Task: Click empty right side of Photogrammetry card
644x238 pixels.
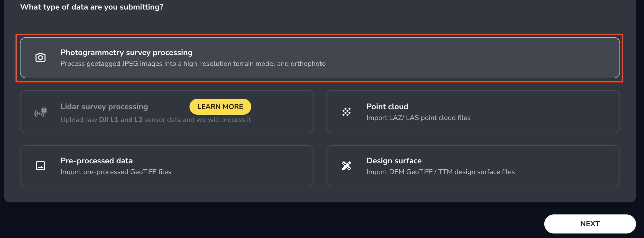Action: click(x=475, y=58)
